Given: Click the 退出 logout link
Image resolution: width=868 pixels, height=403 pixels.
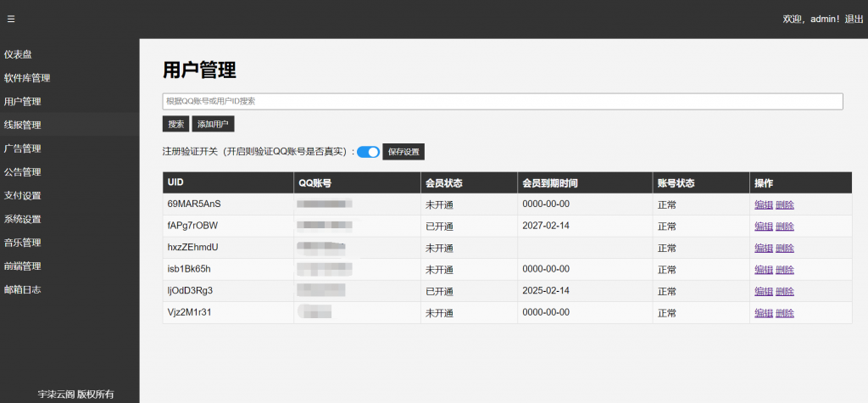Looking at the screenshot, I should click(x=854, y=19).
